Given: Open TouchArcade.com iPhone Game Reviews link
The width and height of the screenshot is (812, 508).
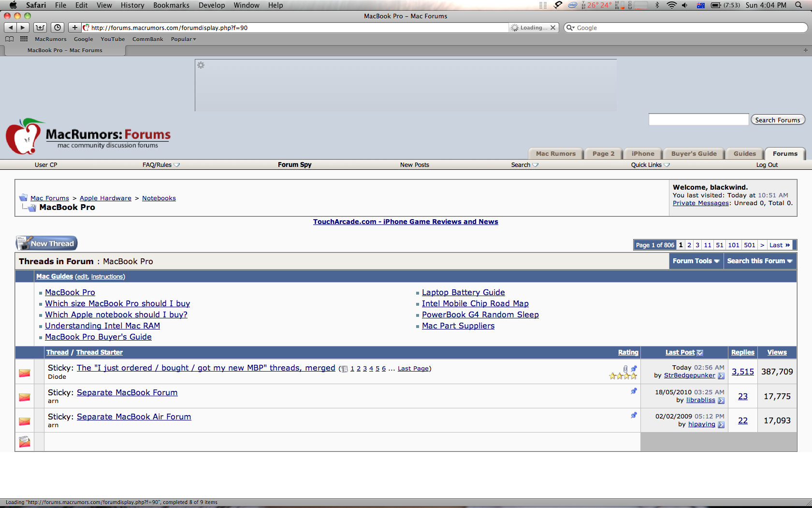Looking at the screenshot, I should coord(406,222).
